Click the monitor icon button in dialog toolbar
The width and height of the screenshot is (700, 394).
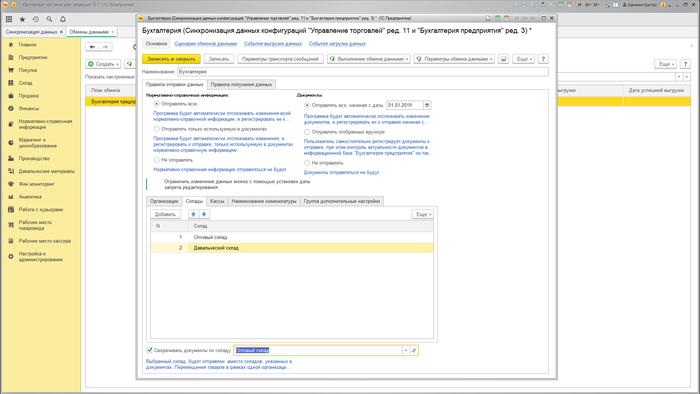(x=504, y=59)
